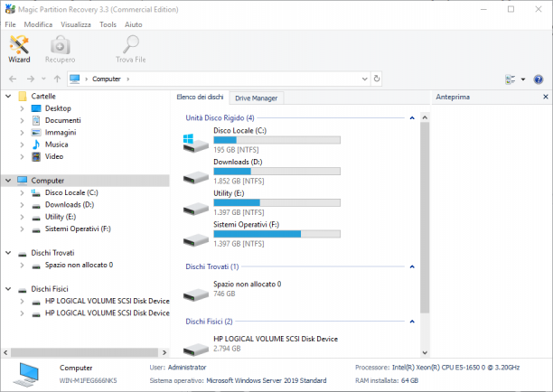Expand Disco Locale (C:) in the tree
This screenshot has height=392, width=553.
pos(22,192)
